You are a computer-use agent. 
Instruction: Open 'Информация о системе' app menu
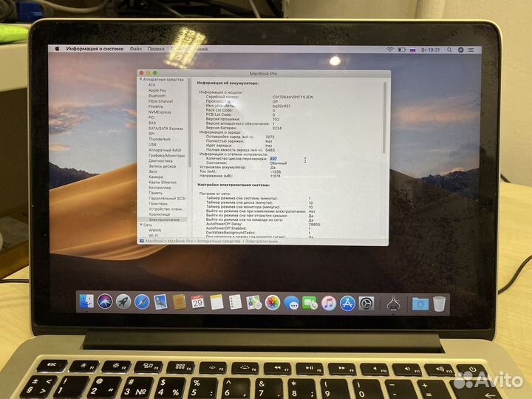click(x=95, y=49)
